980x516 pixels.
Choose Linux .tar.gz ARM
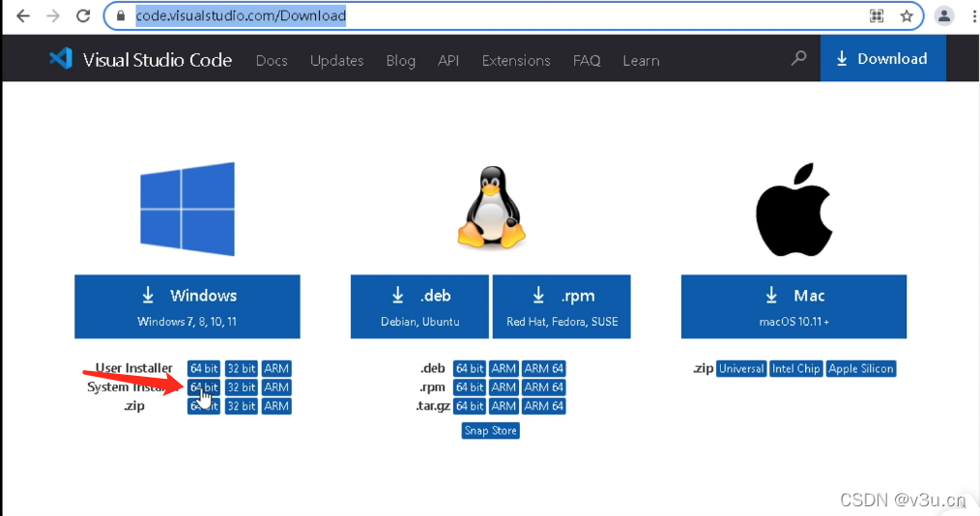(504, 406)
